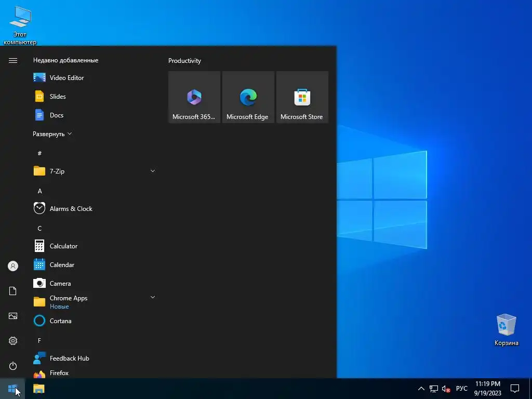
Task: Click the A letter header in app list
Action: point(39,191)
